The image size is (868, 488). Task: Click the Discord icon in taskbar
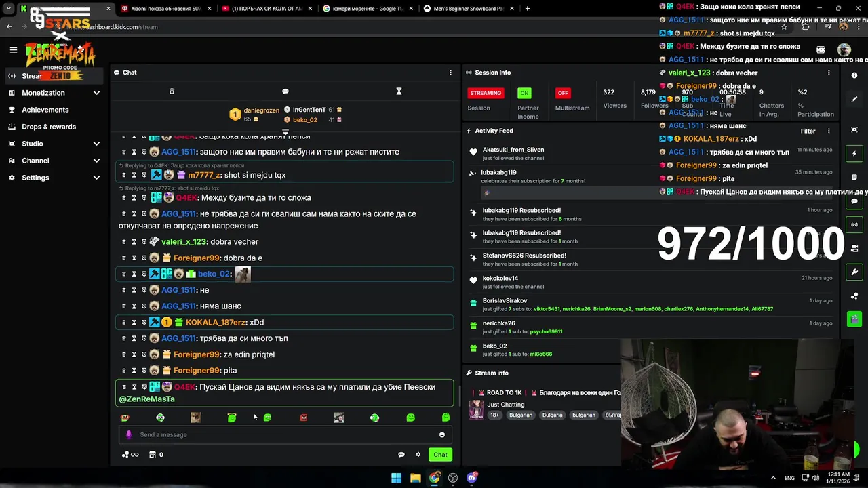[472, 478]
